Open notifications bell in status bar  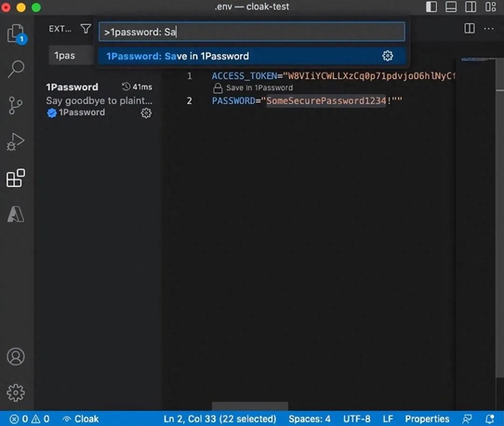[x=490, y=419]
